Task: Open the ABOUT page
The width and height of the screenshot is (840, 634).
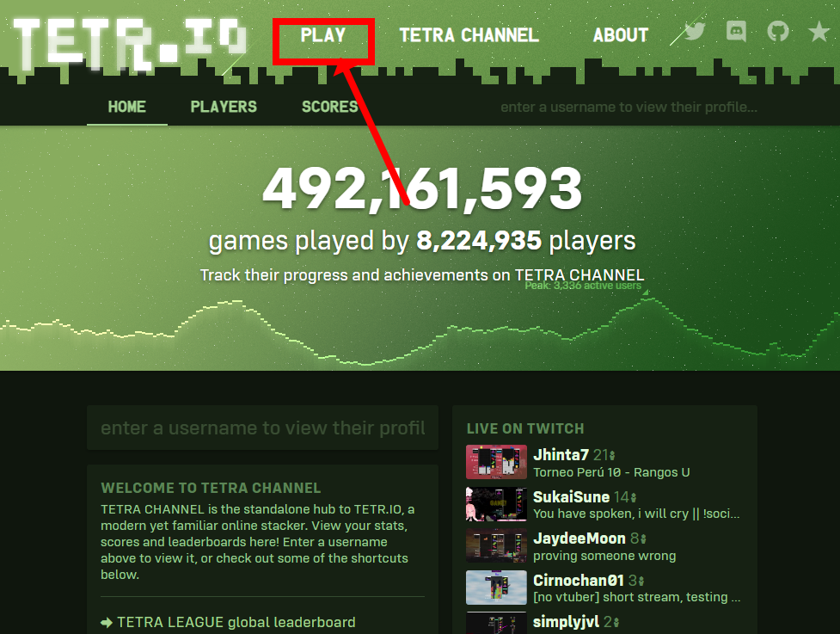Action: pyautogui.click(x=621, y=35)
